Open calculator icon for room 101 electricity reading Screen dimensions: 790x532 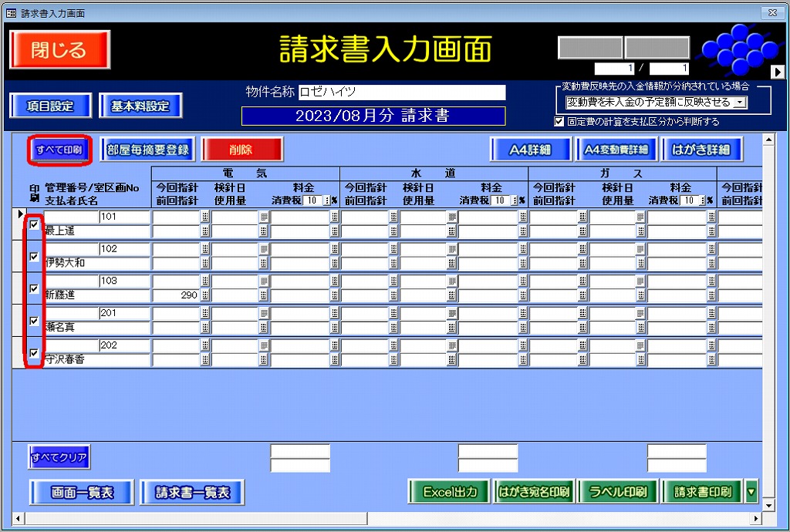coord(204,217)
